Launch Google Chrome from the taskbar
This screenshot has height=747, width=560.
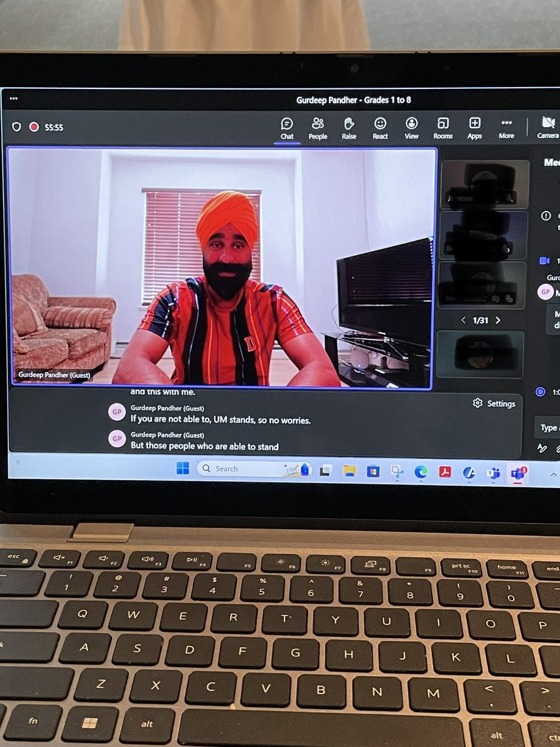click(x=422, y=472)
